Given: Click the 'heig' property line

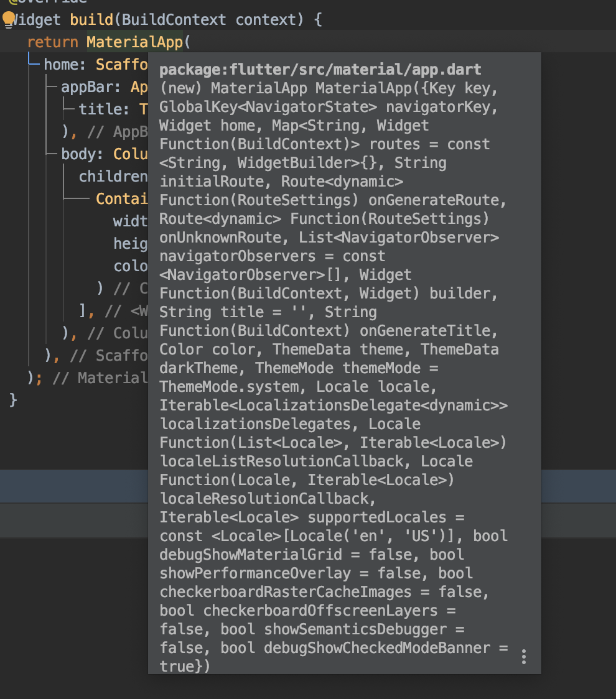Looking at the screenshot, I should click(130, 243).
